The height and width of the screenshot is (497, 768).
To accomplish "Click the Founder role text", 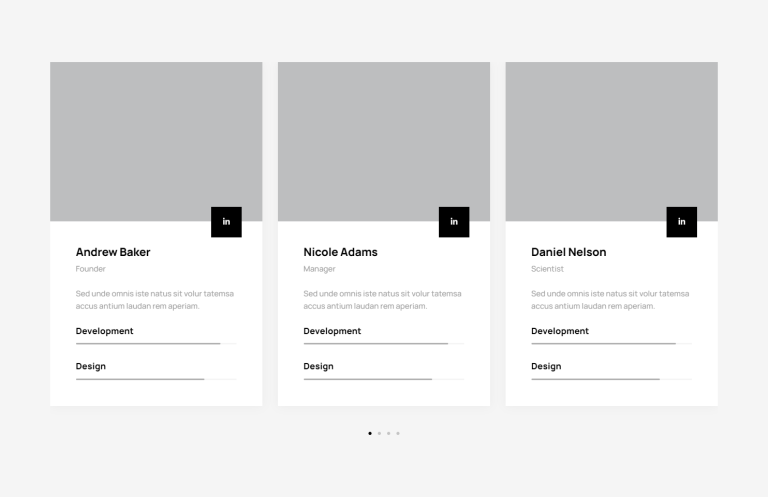I will (x=91, y=269).
